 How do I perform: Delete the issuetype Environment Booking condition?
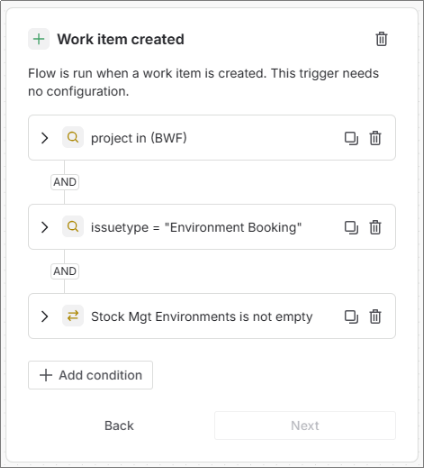pos(375,227)
